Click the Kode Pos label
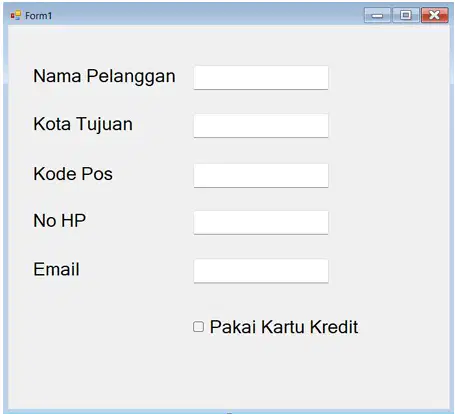This screenshot has width=455, height=414. pos(73,174)
